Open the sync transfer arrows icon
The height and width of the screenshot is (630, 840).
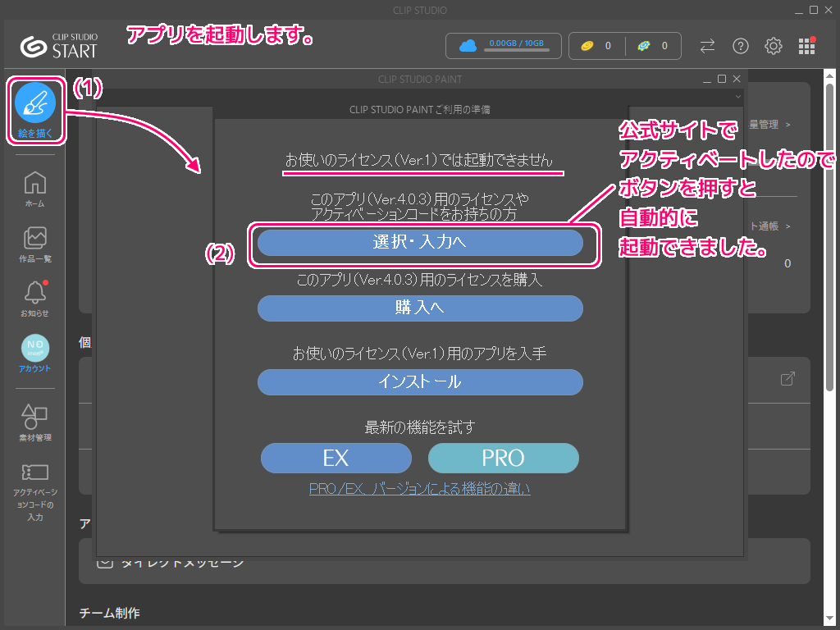[707, 46]
